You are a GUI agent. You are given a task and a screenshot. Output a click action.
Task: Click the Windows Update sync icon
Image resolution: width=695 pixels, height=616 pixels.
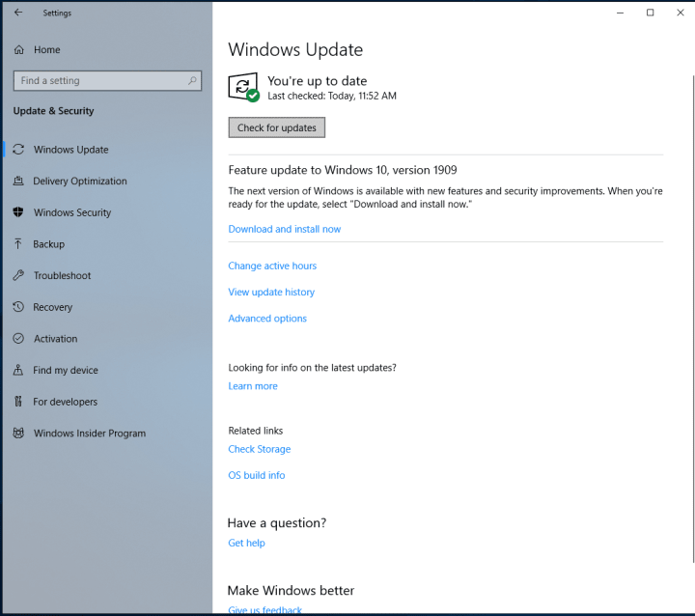point(18,150)
